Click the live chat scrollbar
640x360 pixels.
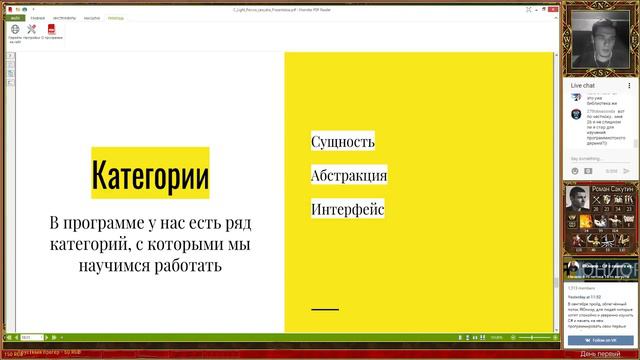click(x=635, y=143)
